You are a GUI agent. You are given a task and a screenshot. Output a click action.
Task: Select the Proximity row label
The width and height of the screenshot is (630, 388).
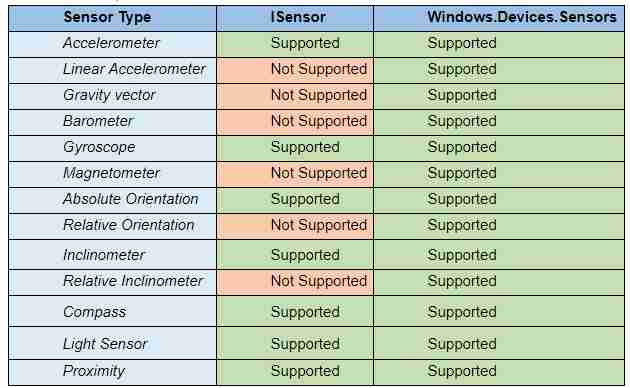click(94, 371)
